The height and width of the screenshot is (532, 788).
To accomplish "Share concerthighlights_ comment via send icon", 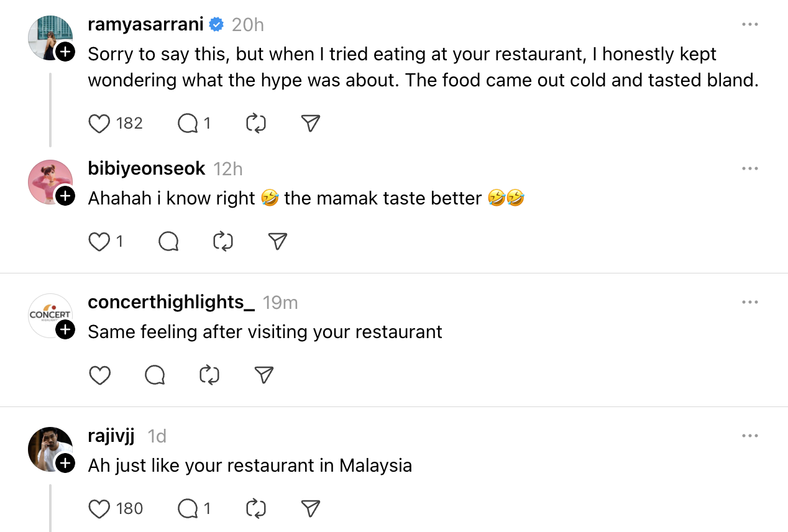I will [264, 375].
